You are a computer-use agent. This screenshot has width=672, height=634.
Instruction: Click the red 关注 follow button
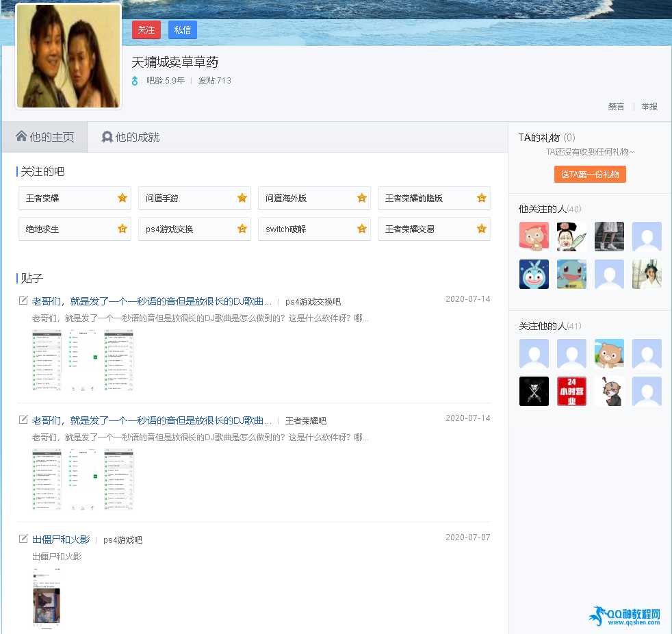point(146,30)
